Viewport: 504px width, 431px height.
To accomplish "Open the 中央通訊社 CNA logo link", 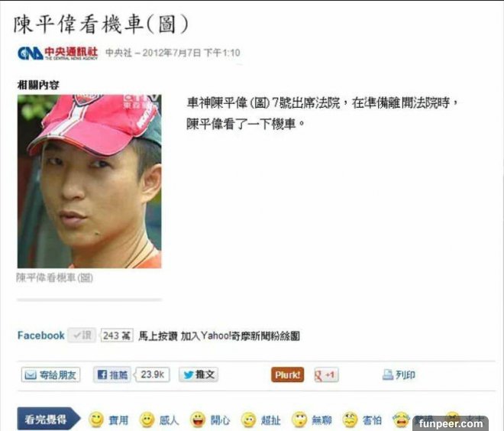I will pos(58,53).
